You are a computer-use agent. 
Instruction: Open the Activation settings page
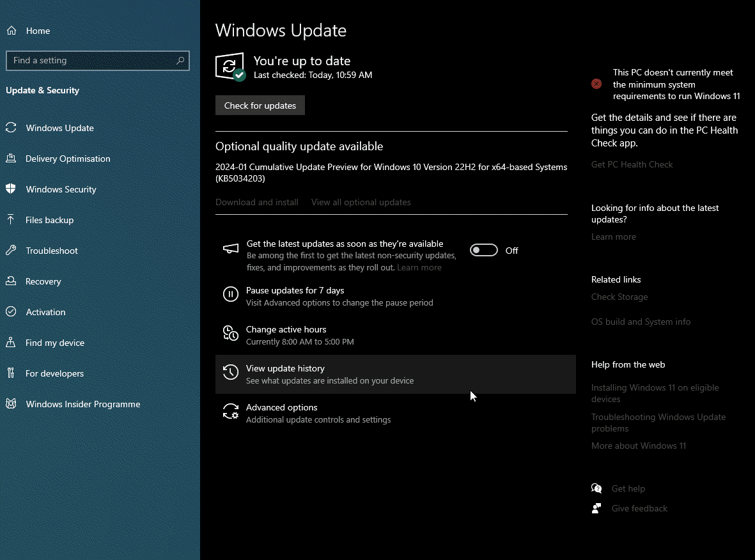tap(46, 312)
